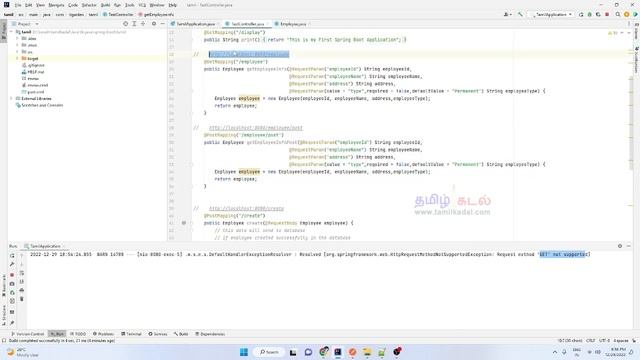Expand the .mvn folder arrow
The image size is (640, 360).
click(x=17, y=45)
